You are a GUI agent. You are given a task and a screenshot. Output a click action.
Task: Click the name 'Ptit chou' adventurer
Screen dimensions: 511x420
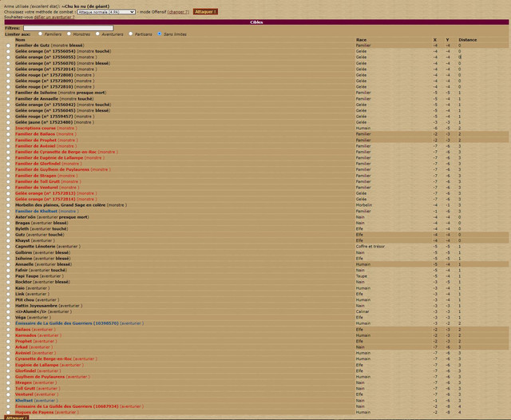point(25,299)
